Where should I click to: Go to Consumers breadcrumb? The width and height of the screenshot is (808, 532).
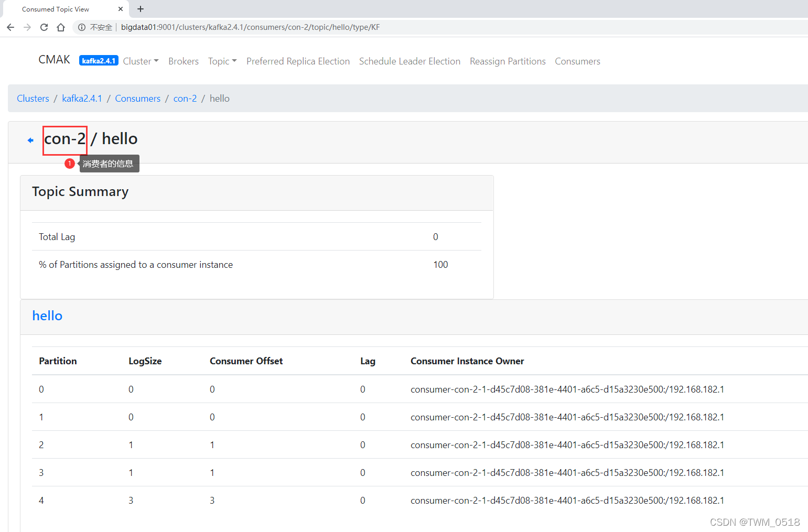click(x=138, y=99)
